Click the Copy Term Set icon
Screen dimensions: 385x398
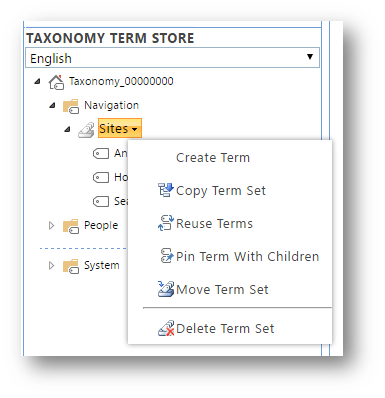[166, 190]
